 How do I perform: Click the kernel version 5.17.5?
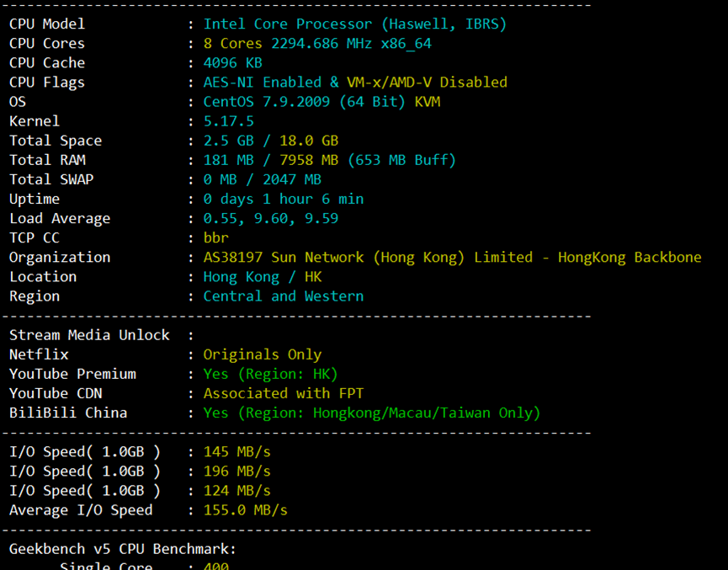[x=228, y=121]
